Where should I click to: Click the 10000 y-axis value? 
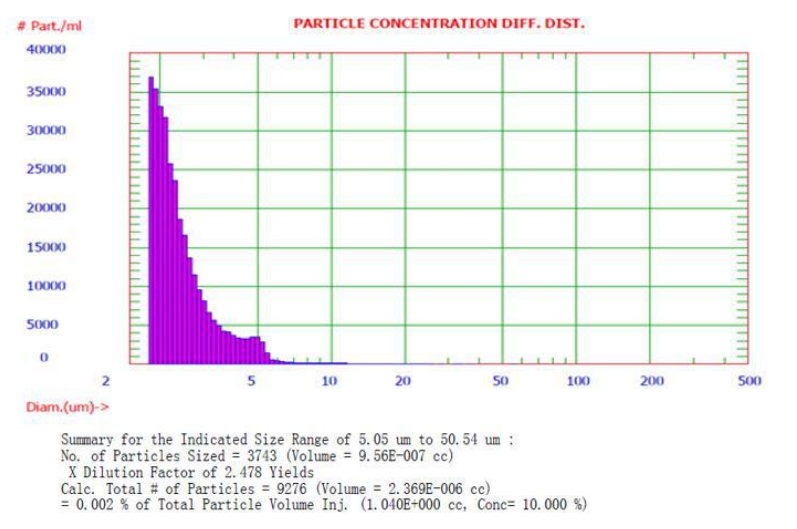[x=46, y=286]
